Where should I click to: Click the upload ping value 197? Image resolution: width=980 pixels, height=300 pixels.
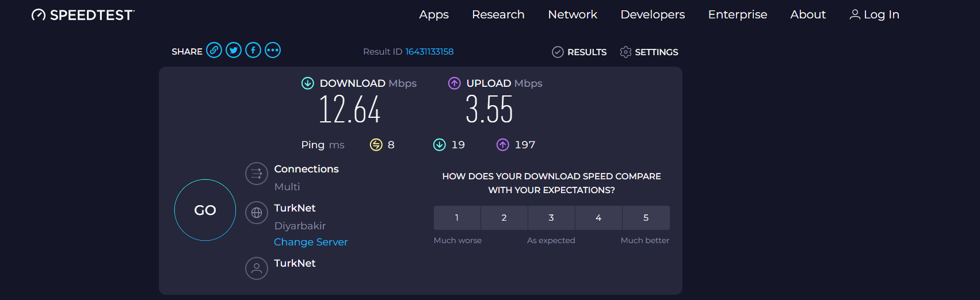pyautogui.click(x=525, y=145)
